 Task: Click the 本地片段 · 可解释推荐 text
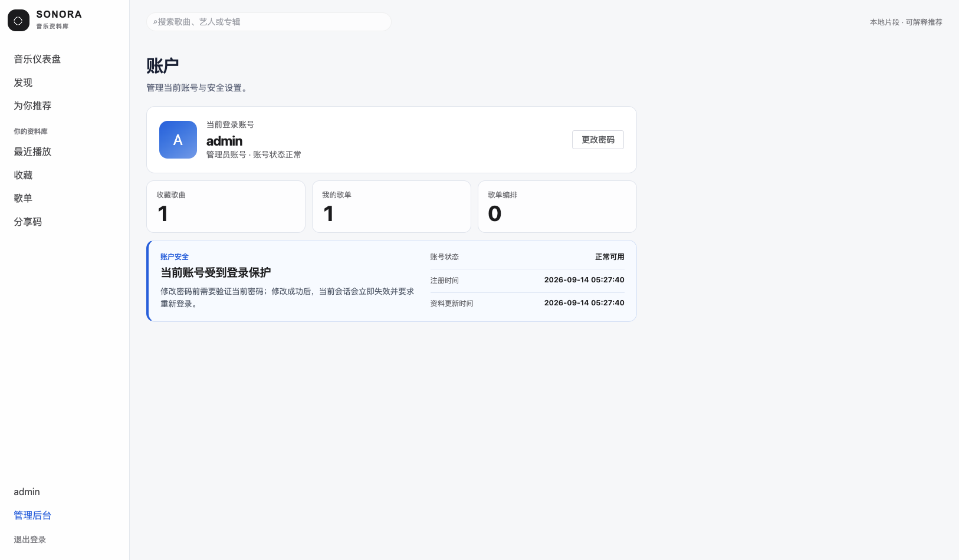pos(906,22)
